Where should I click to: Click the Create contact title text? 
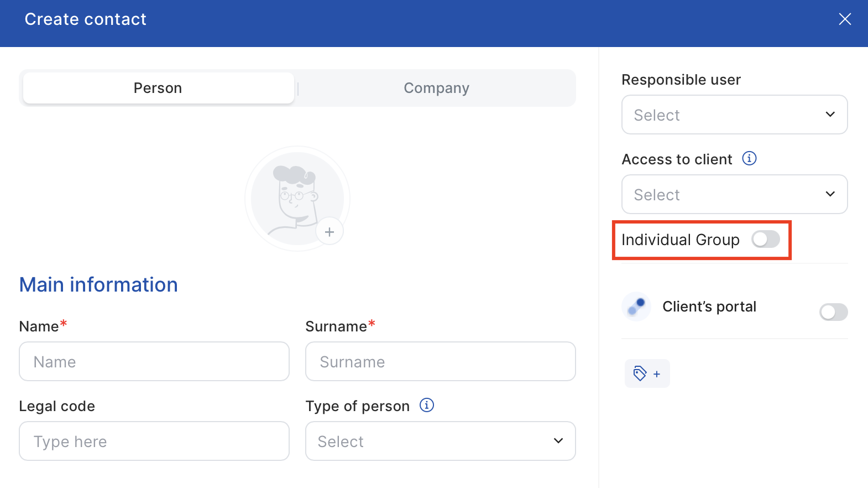coord(86,19)
